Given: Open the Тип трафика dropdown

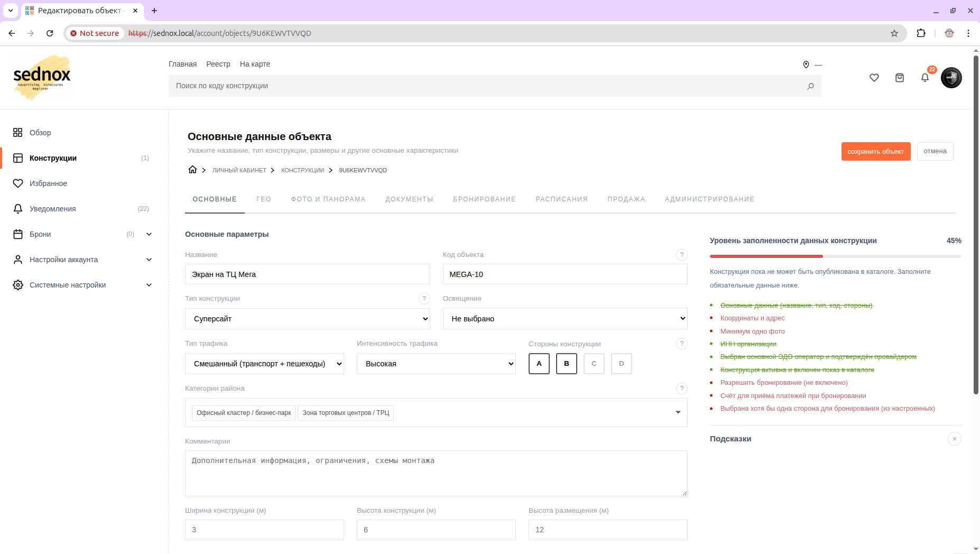Looking at the screenshot, I should click(264, 364).
